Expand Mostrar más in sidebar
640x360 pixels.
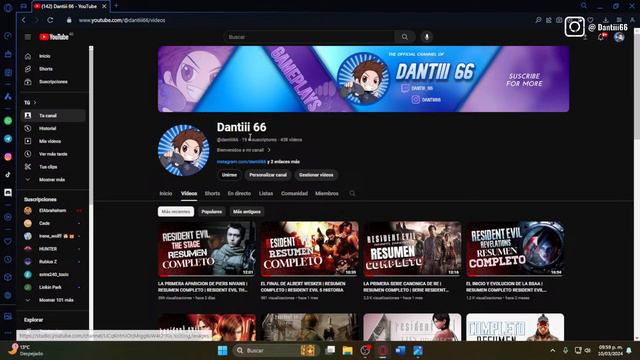pos(54,180)
